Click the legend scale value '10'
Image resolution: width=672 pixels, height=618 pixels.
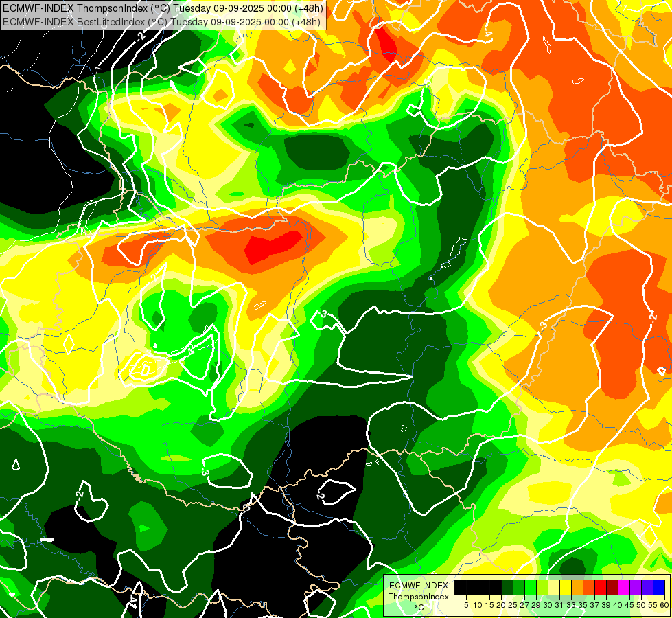(478, 605)
